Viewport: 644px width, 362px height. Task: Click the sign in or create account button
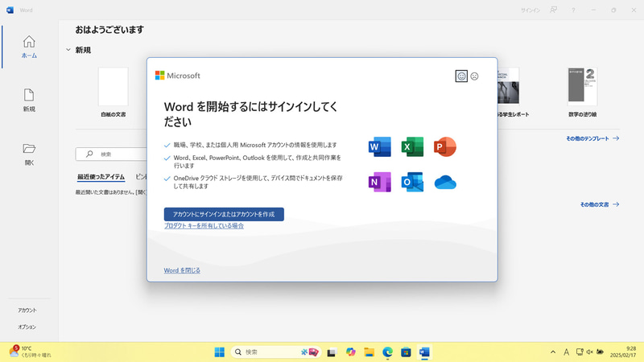point(224,214)
